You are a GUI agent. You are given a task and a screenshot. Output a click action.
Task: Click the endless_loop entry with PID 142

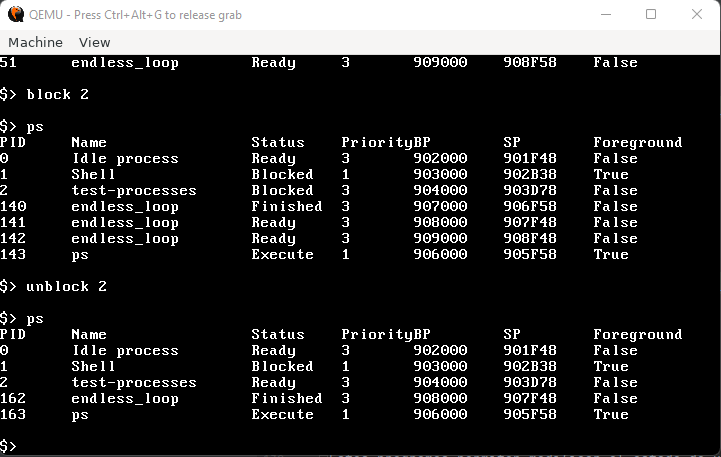pos(125,238)
